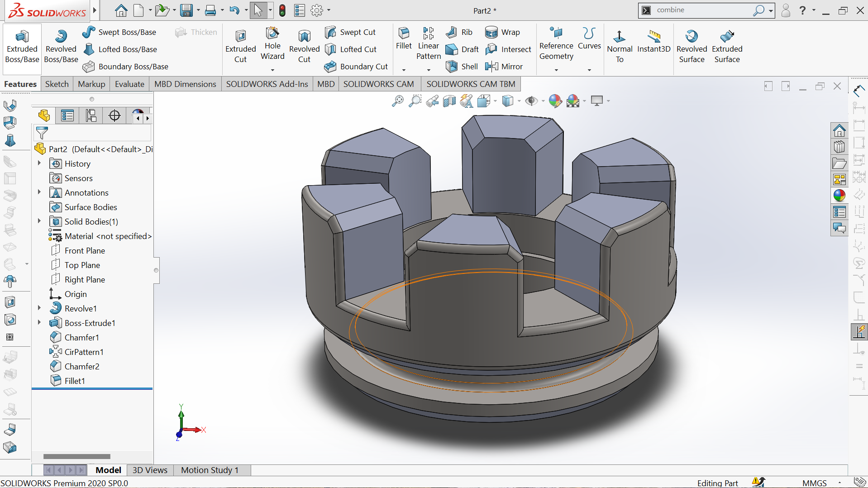Expand the Revolve1 feature node
The width and height of the screenshot is (868, 488).
coord(39,308)
